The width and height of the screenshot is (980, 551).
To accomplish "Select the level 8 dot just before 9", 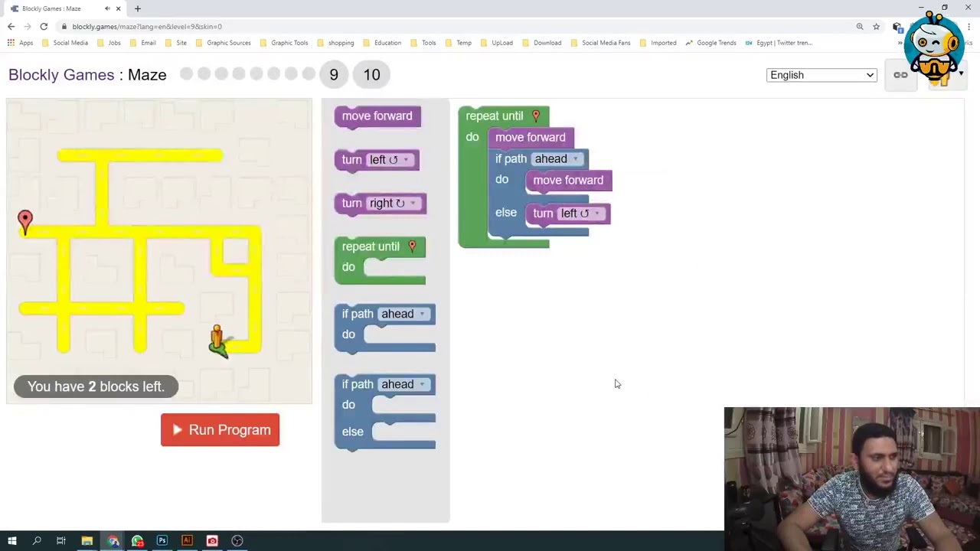I will click(x=309, y=73).
